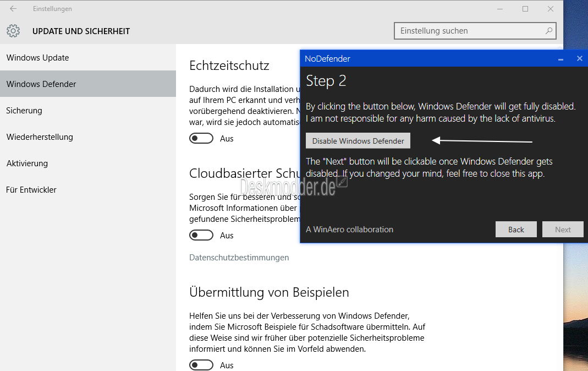
Task: Click the NoDefender title bar text
Action: [327, 58]
